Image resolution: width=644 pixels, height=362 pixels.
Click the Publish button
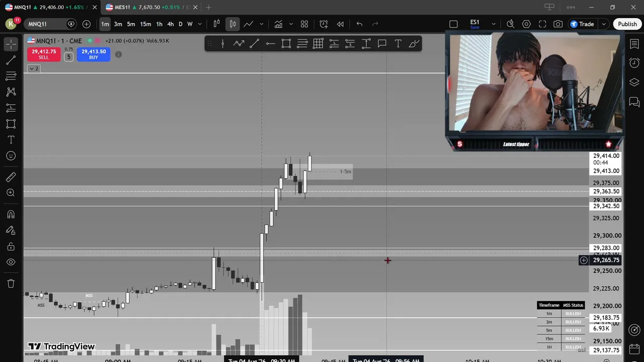[x=627, y=24]
